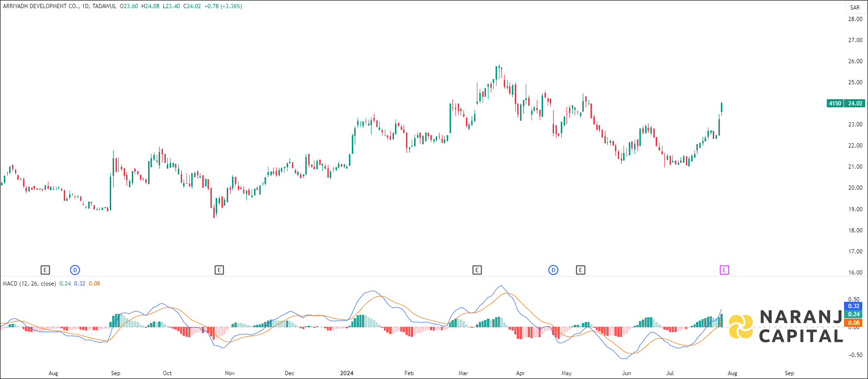Click the MACD legend blue value 0.32
Image resolution: width=868 pixels, height=379 pixels.
click(x=80, y=284)
